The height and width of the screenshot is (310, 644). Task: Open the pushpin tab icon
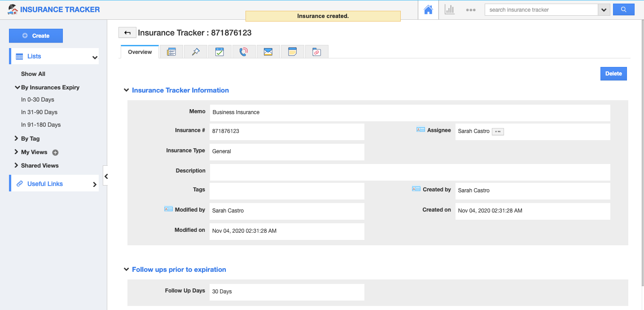(195, 52)
